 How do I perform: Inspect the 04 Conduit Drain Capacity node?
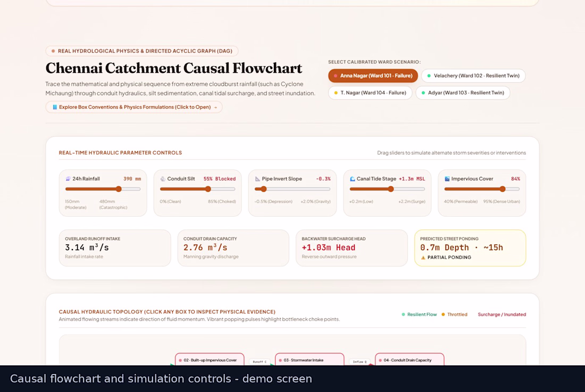[410, 359]
